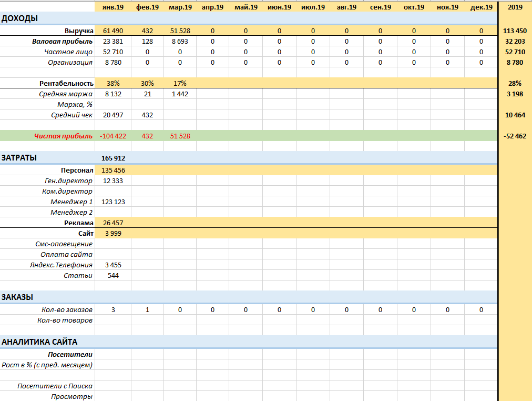Select the Менеджер 1 row label
The width and height of the screenshot is (532, 401).
[x=71, y=202]
